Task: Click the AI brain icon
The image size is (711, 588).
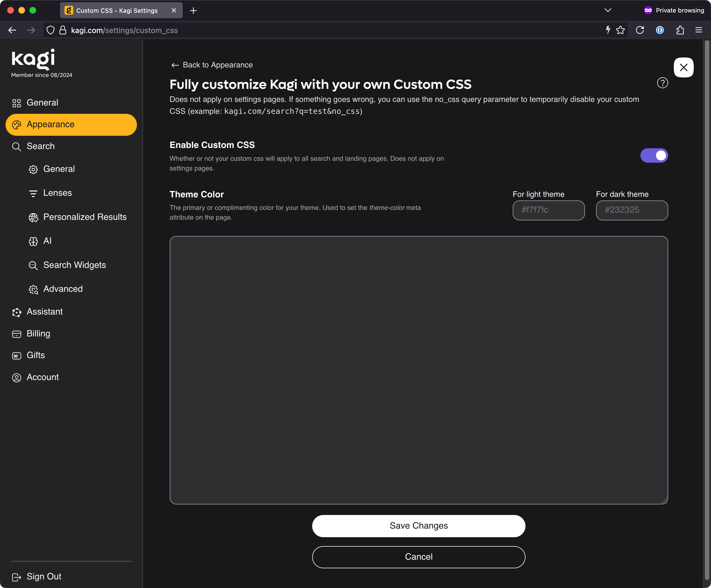Action: 33,241
